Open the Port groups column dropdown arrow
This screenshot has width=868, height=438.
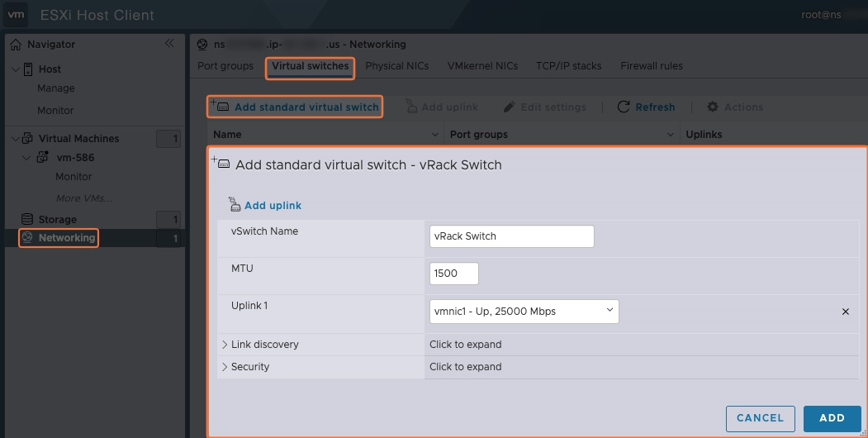coord(671,135)
